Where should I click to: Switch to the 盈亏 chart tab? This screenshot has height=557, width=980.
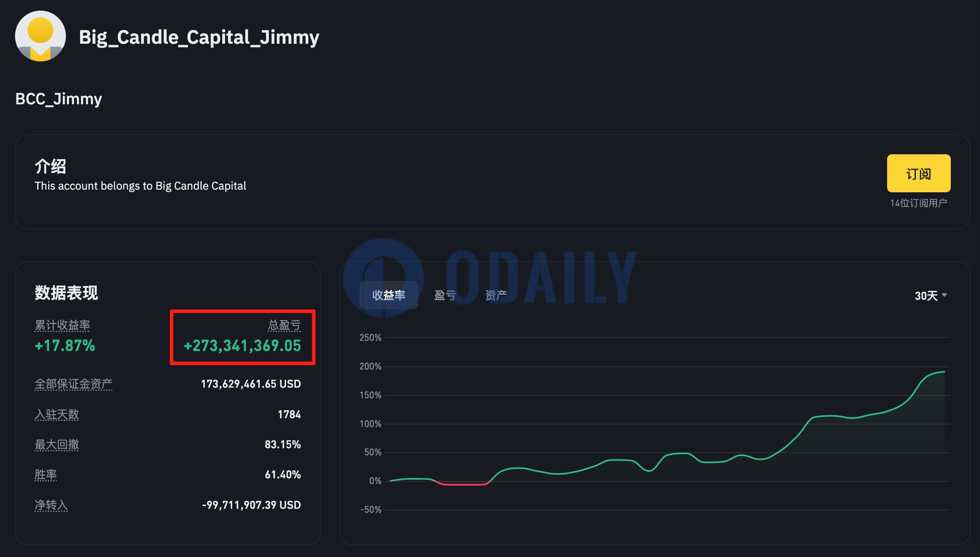445,295
